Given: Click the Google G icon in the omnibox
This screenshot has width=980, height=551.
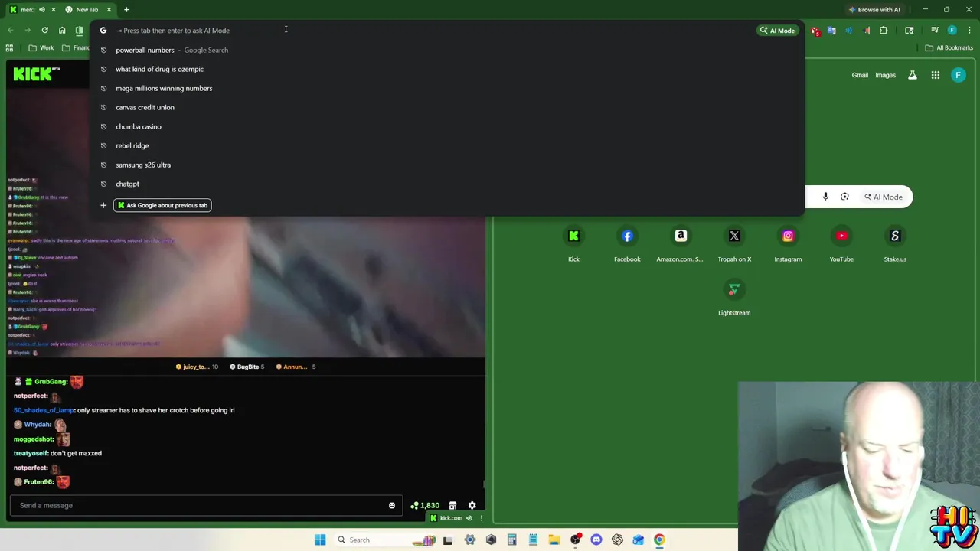Looking at the screenshot, I should [x=103, y=31].
